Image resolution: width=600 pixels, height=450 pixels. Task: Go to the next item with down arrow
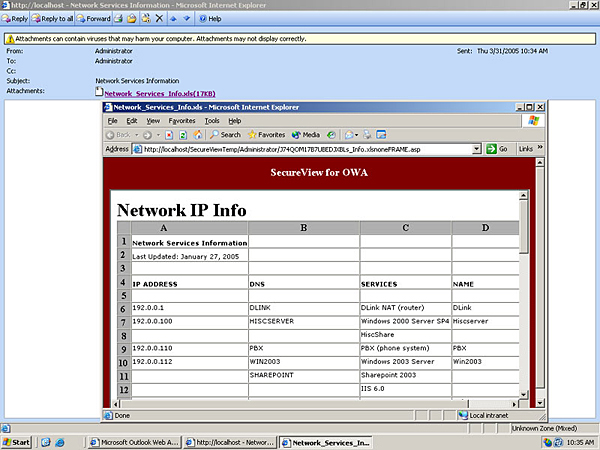[187, 18]
